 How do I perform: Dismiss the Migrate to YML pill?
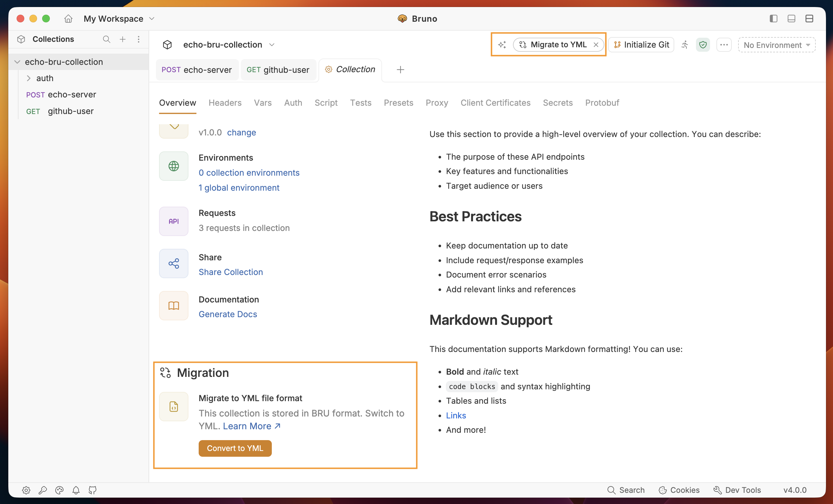pyautogui.click(x=596, y=45)
